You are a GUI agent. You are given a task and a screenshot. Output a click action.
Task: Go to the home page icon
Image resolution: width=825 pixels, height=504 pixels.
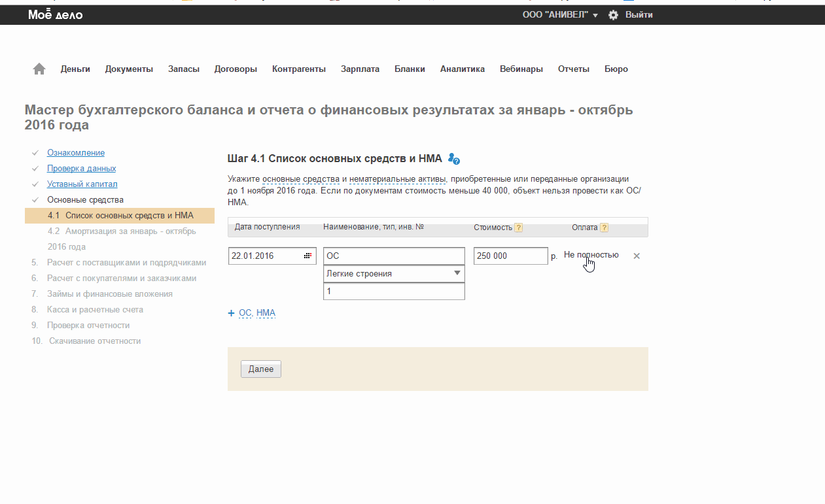click(x=39, y=69)
